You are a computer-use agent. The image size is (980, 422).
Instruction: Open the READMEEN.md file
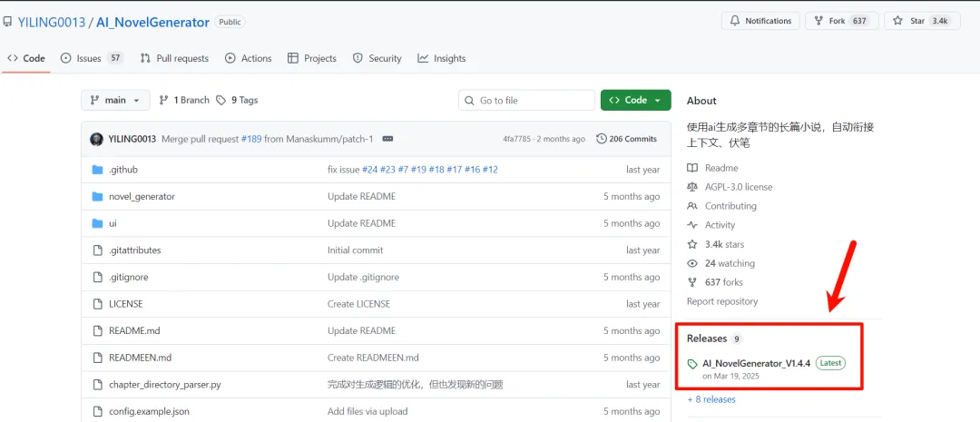tap(140, 358)
